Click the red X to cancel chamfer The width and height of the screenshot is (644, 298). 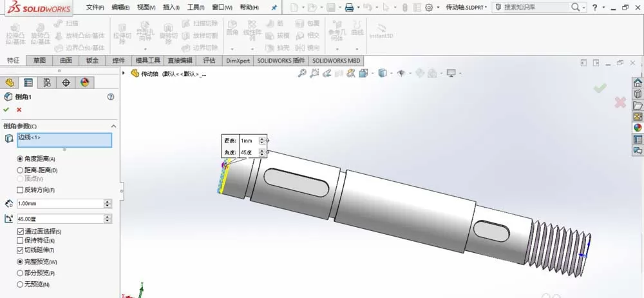click(19, 110)
